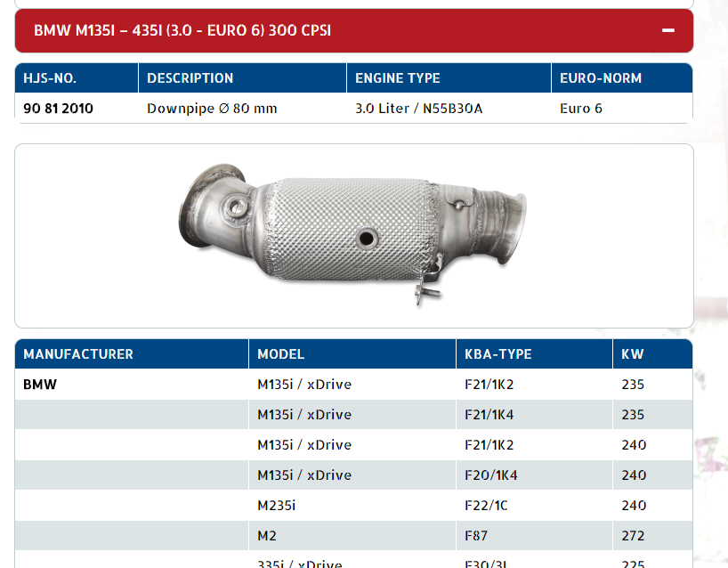Click the 240 kW value in F20/1K4 row
728x568 pixels.
tap(634, 475)
